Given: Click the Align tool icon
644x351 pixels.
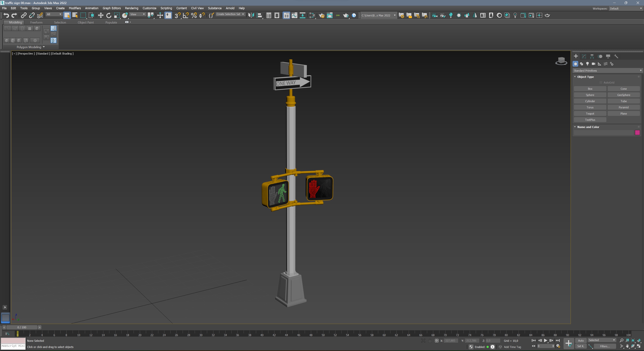Looking at the screenshot, I should (x=259, y=15).
